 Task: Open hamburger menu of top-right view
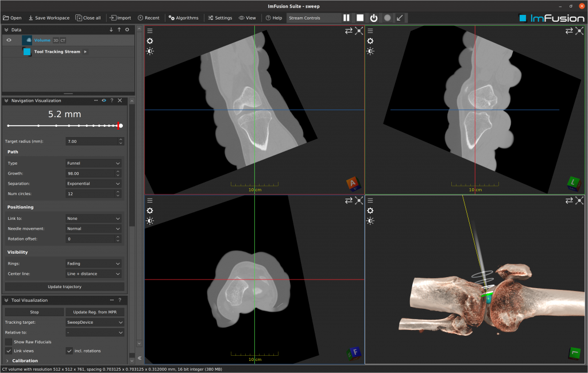click(x=370, y=31)
